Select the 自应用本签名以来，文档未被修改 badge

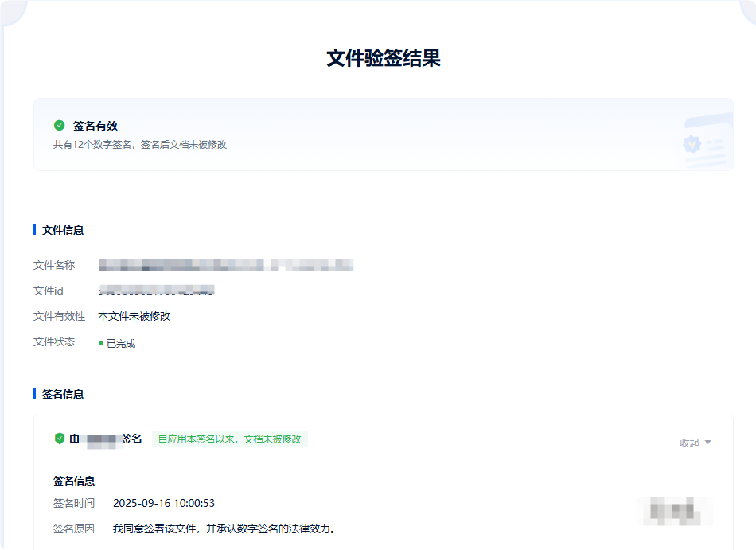pyautogui.click(x=229, y=439)
